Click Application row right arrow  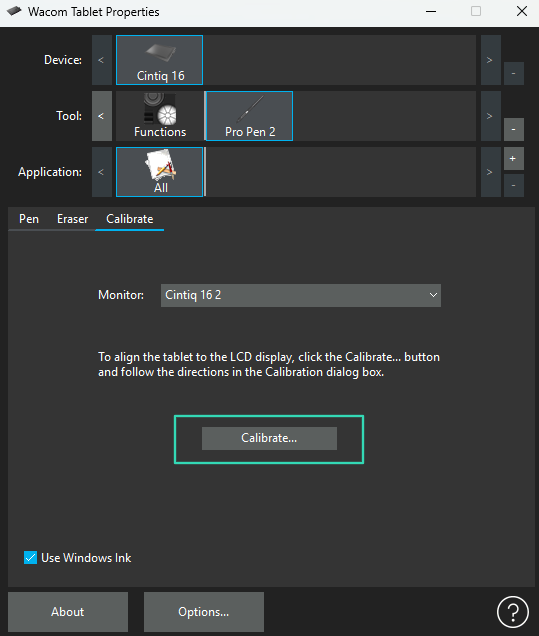(490, 172)
